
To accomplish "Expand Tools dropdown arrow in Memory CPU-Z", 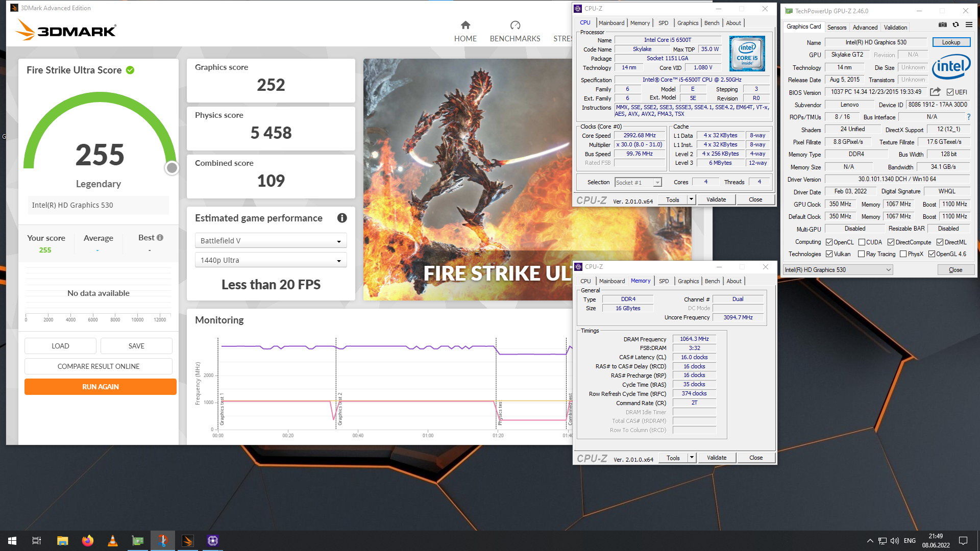I will (692, 458).
